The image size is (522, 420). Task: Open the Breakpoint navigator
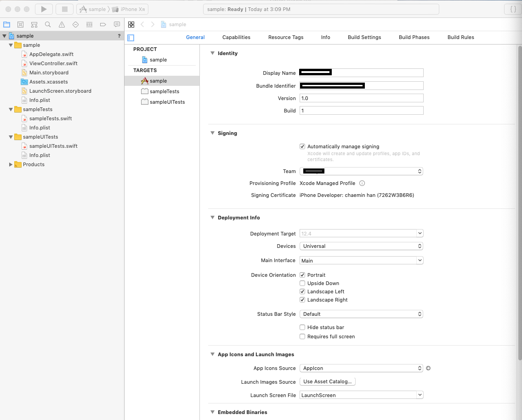pyautogui.click(x=103, y=24)
